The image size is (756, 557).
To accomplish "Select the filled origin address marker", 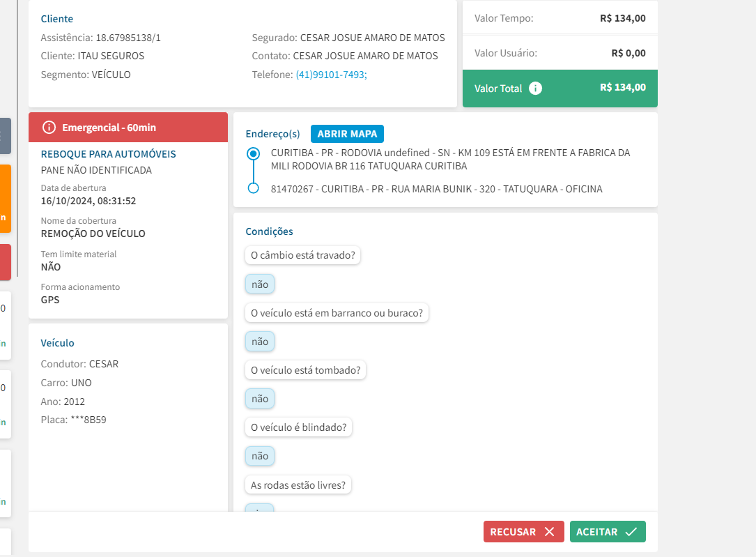I will click(x=254, y=153).
